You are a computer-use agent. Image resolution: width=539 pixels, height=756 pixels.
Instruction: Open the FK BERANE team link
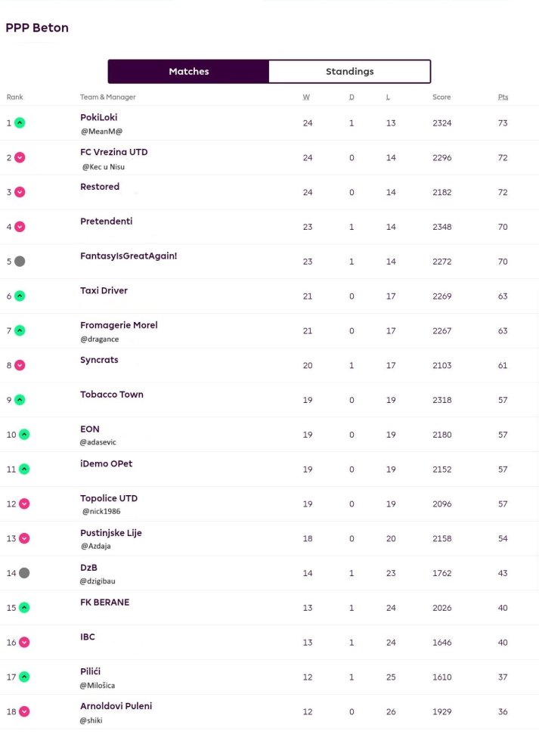tap(104, 603)
